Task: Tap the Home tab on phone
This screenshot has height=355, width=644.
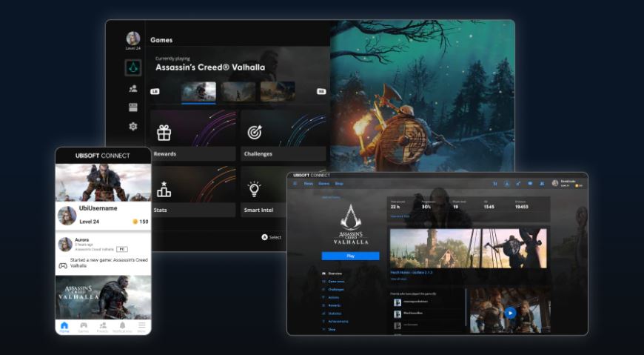Action: pyautogui.click(x=64, y=328)
